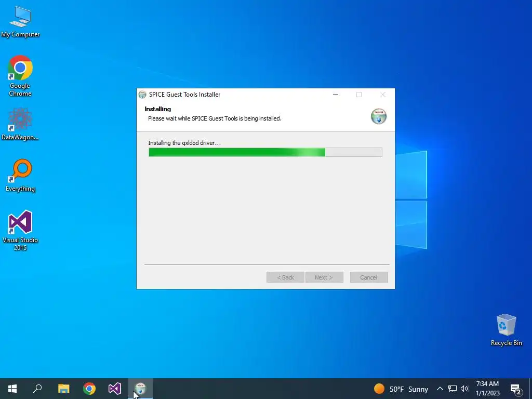
Task: Select SPICE installer taskbar button
Action: [x=140, y=389]
